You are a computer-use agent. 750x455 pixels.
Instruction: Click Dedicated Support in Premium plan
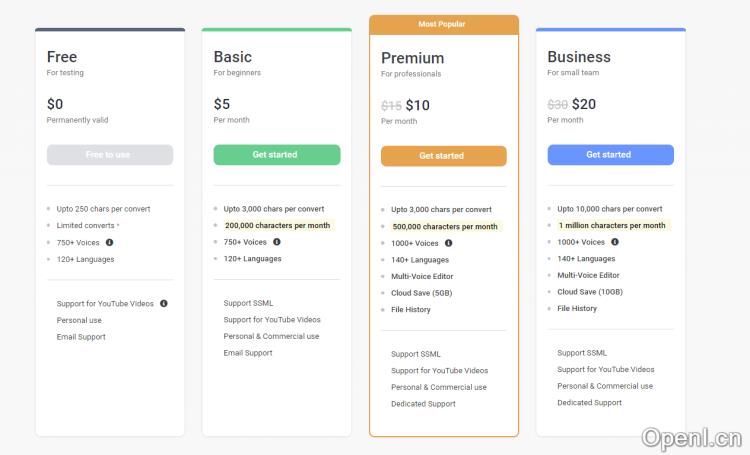point(423,404)
